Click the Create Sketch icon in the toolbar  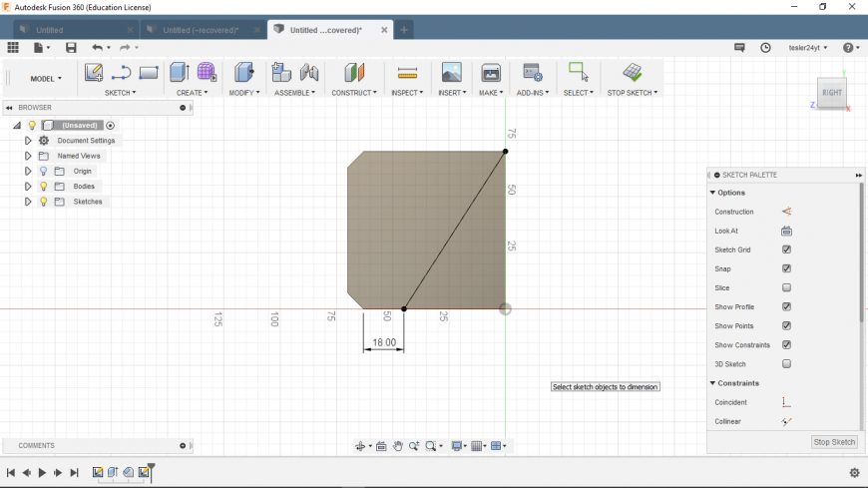click(93, 72)
